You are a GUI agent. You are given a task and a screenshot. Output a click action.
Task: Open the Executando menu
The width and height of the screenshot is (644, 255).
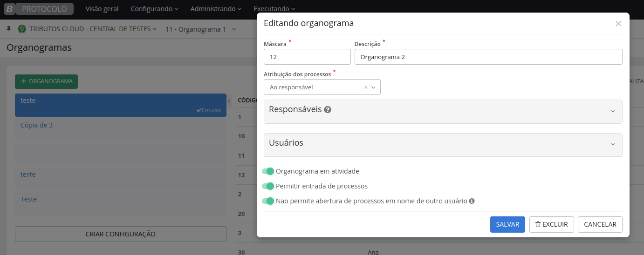pyautogui.click(x=274, y=9)
